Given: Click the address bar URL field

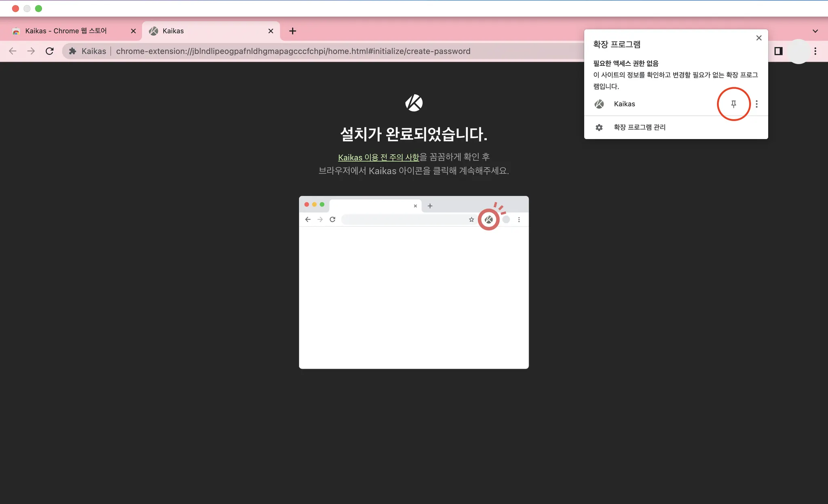Looking at the screenshot, I should 293,51.
